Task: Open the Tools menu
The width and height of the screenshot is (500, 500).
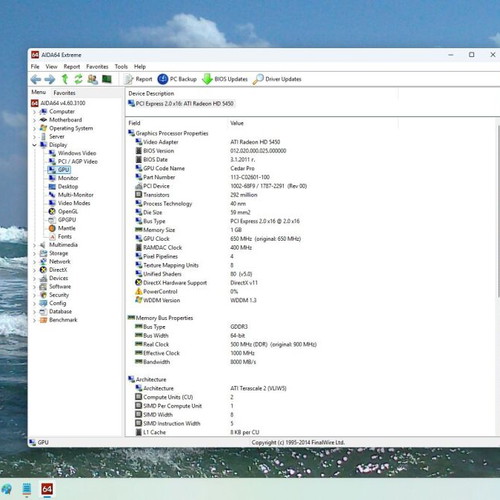Action: (x=121, y=67)
